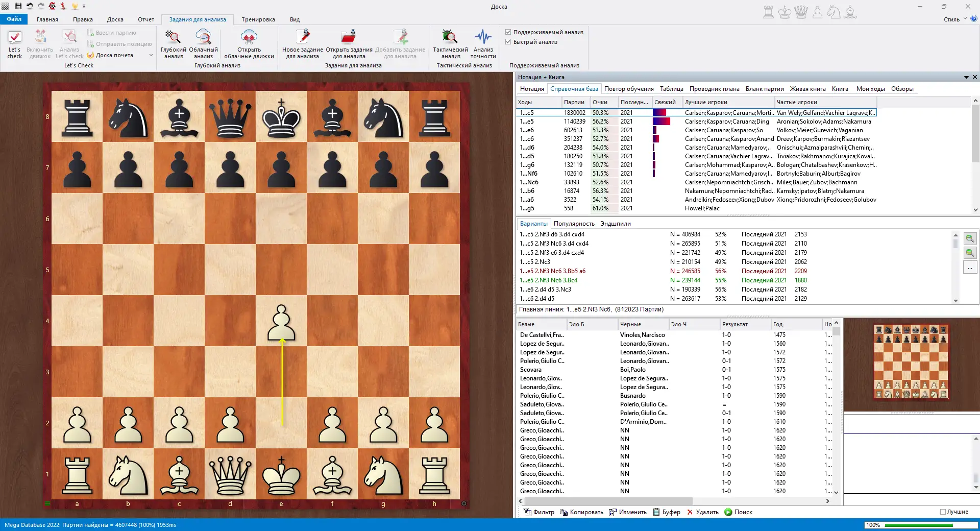Click the mini chessboard preview thumbnail
Image resolution: width=980 pixels, height=531 pixels.
911,362
